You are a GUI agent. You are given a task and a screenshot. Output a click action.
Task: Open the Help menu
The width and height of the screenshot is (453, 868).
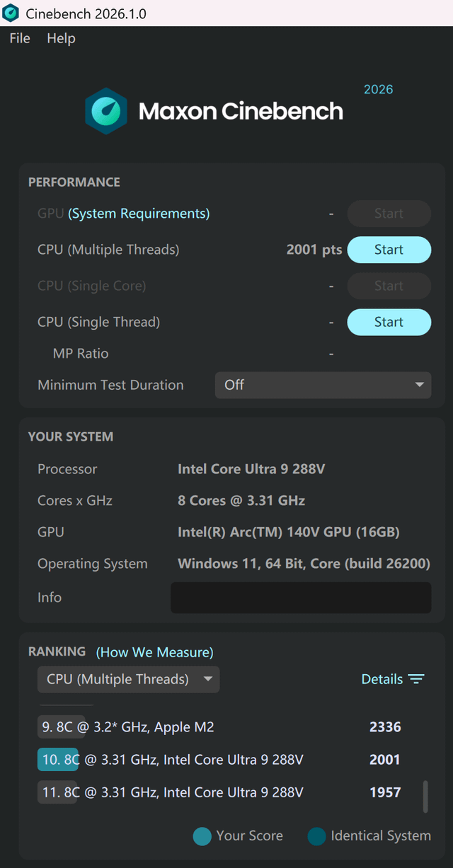(x=61, y=38)
